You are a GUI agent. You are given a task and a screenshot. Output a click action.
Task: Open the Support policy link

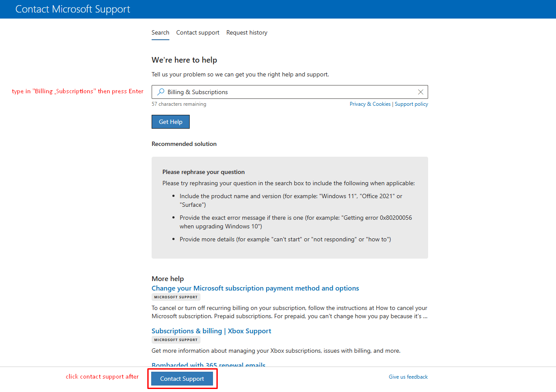(411, 104)
